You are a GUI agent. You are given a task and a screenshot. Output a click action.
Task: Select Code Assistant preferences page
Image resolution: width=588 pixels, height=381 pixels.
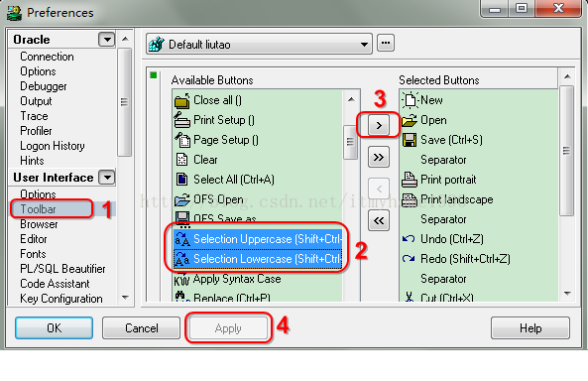55,284
